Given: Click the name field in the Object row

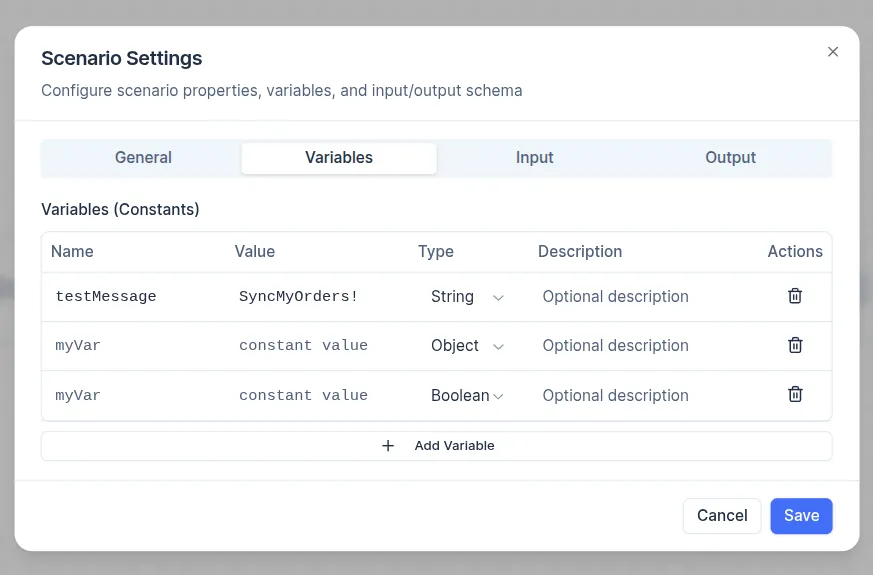Looking at the screenshot, I should tap(135, 346).
